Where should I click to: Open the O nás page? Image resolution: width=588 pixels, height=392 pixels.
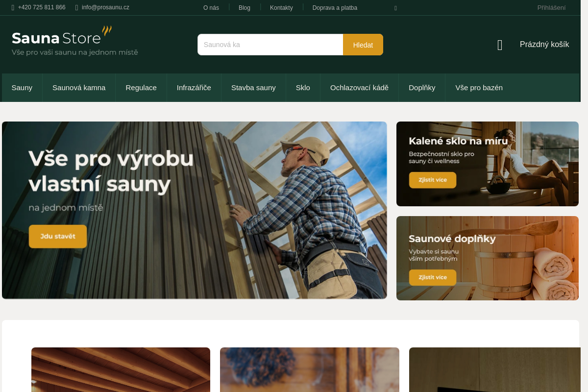[x=211, y=7]
